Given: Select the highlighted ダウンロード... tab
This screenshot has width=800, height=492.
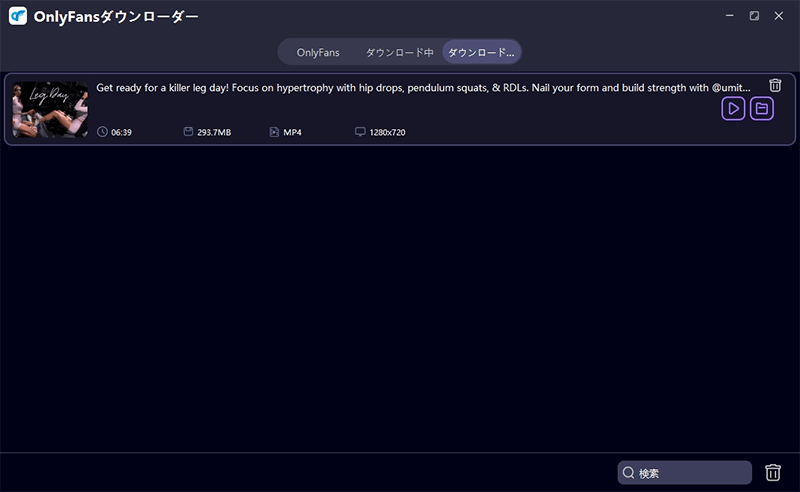Looking at the screenshot, I should [481, 52].
